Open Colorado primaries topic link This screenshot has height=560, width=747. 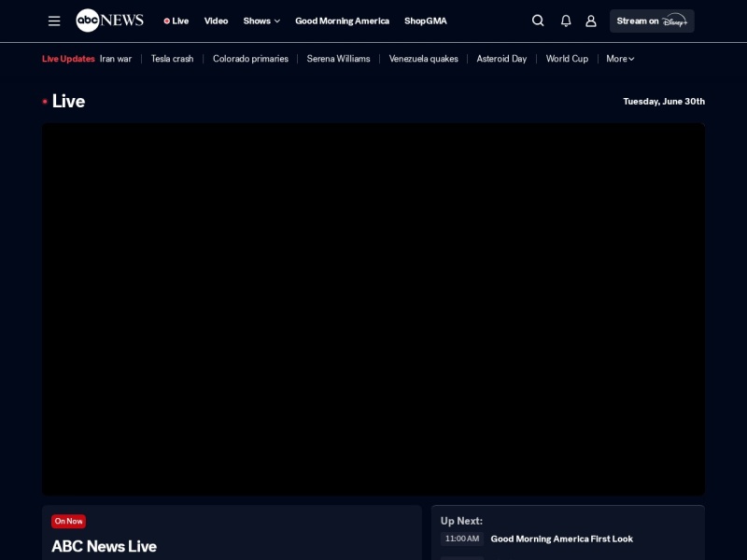pyautogui.click(x=250, y=59)
